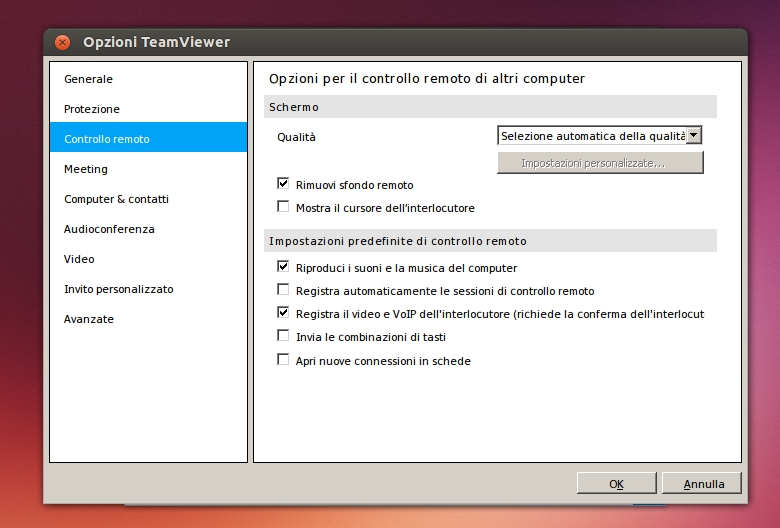Uncheck Riproduci i suoni e la musica
This screenshot has width=780, height=528.
click(x=283, y=267)
